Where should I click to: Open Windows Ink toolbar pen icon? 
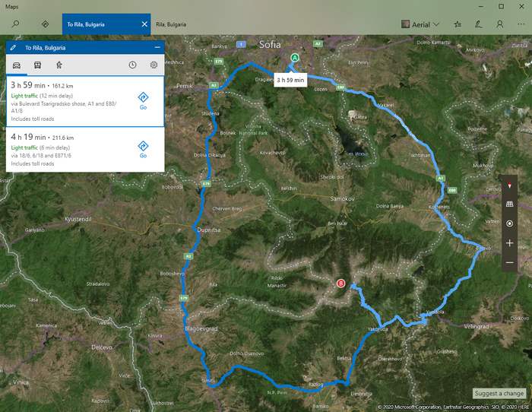(x=478, y=24)
